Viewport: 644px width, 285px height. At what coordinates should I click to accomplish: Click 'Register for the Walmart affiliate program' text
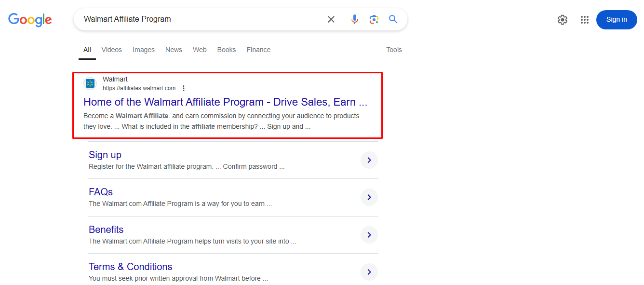point(151,166)
